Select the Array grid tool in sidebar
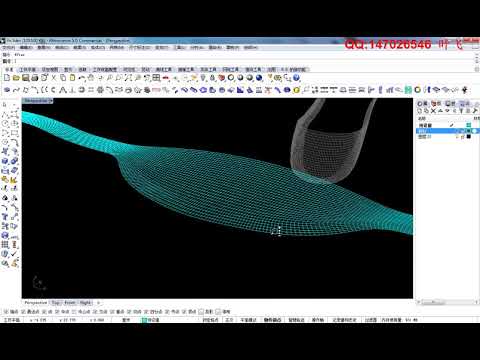The height and width of the screenshot is (360, 480). point(5,245)
